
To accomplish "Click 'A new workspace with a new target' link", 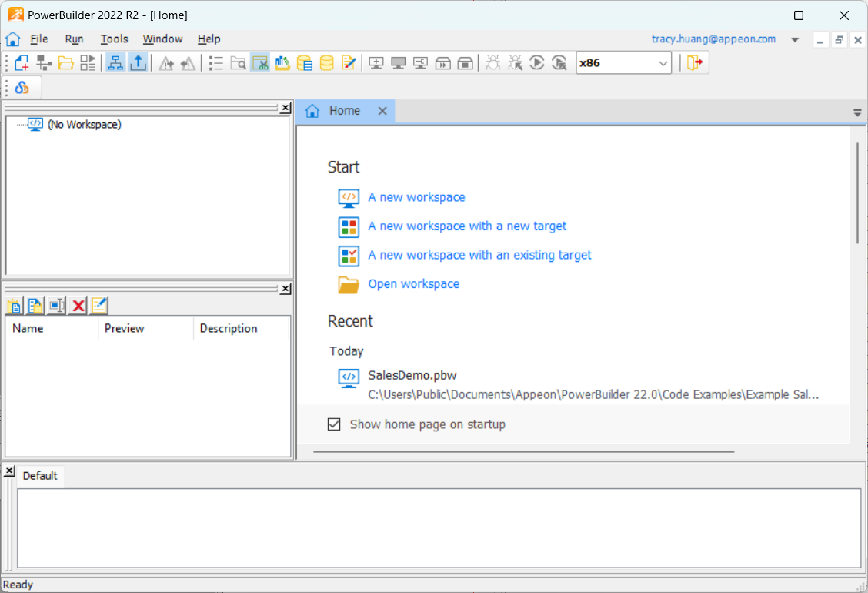I will coord(467,226).
